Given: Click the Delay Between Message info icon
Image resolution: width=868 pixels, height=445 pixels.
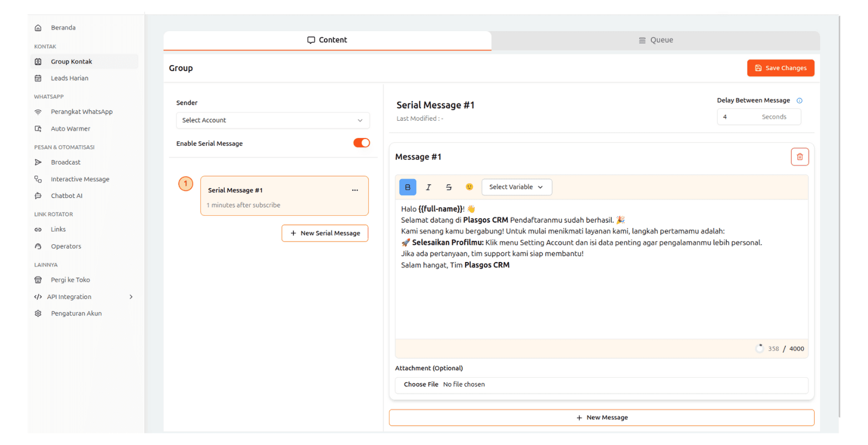Looking at the screenshot, I should [800, 101].
